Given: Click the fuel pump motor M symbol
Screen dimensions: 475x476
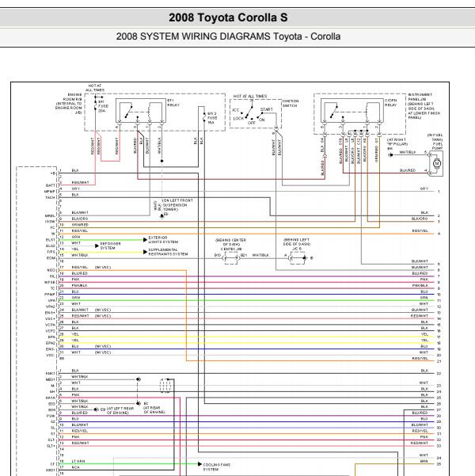Looking at the screenshot, I should pyautogui.click(x=437, y=163).
